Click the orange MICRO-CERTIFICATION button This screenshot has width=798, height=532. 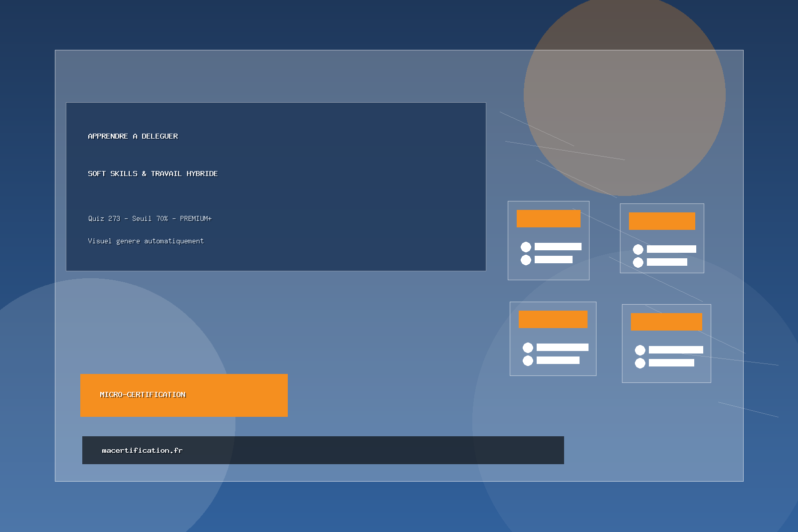pyautogui.click(x=184, y=395)
